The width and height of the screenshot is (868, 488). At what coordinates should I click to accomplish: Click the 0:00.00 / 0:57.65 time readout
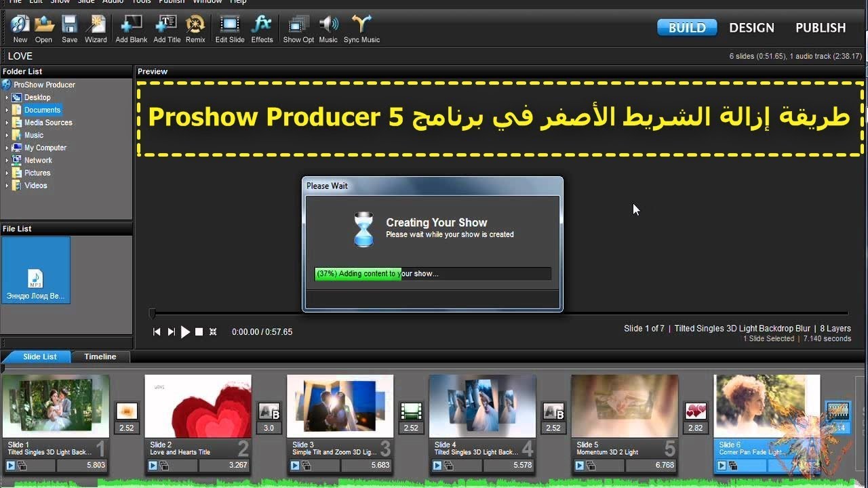262,332
